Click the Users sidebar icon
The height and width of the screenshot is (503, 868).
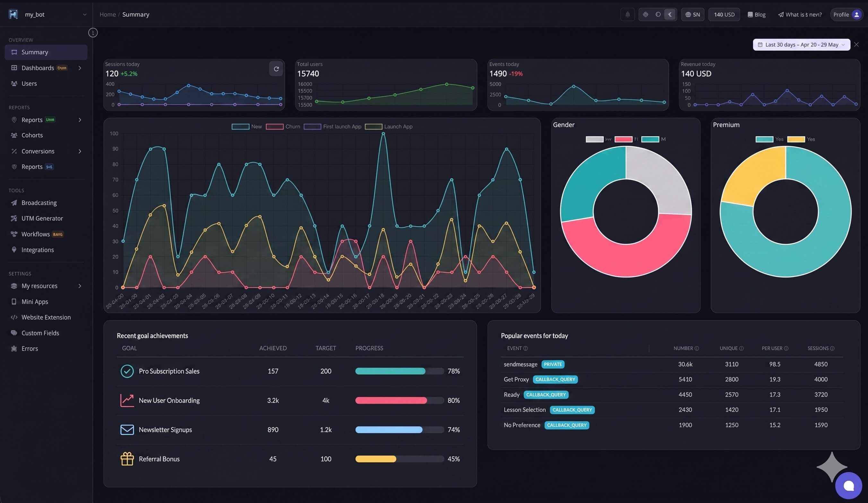click(14, 83)
